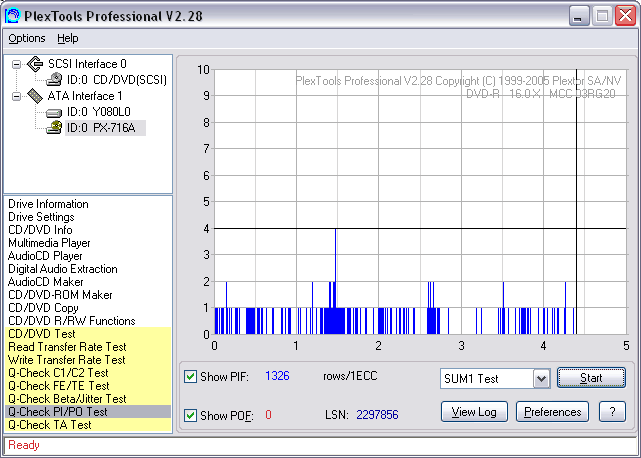Select ID:0 CD/DVD(SCSI) tree entry
This screenshot has height=458, width=641.
click(117, 80)
